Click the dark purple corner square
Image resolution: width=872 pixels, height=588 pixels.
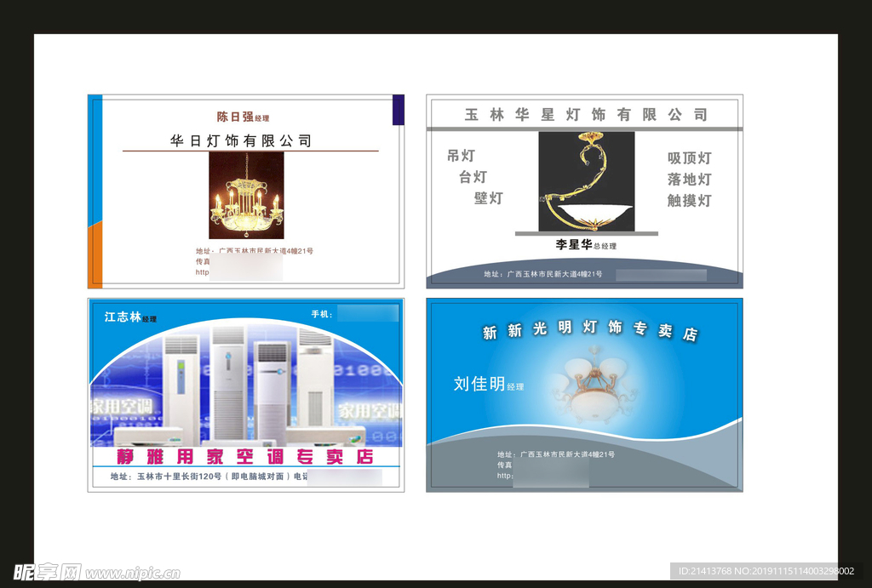click(x=398, y=111)
